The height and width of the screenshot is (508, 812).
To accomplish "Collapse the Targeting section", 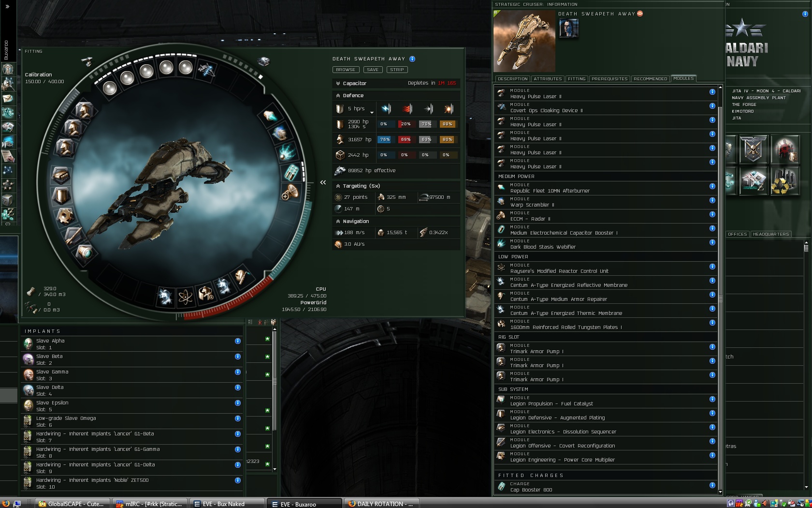I will (x=338, y=186).
